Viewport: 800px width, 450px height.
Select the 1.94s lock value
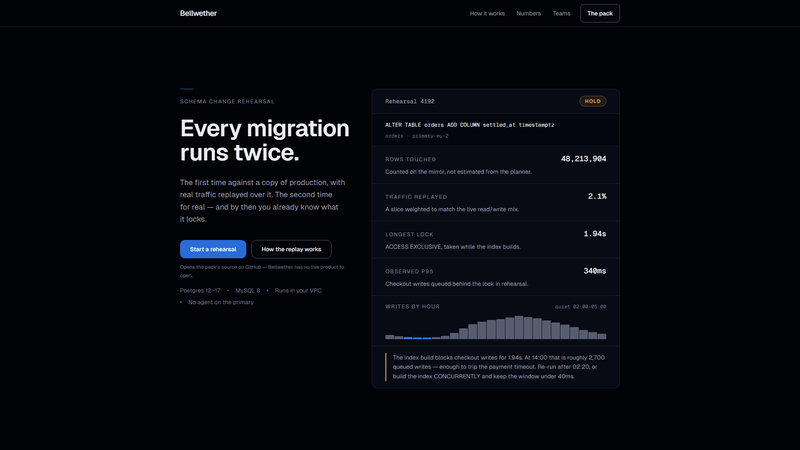[x=595, y=234]
